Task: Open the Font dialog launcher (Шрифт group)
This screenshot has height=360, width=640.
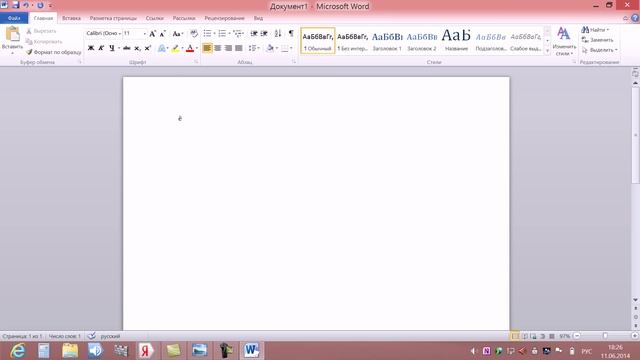Action: coord(196,62)
